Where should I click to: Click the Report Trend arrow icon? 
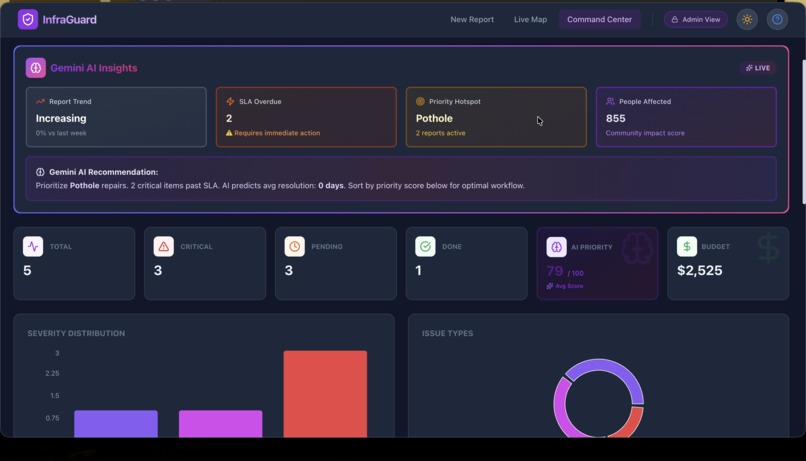point(40,101)
